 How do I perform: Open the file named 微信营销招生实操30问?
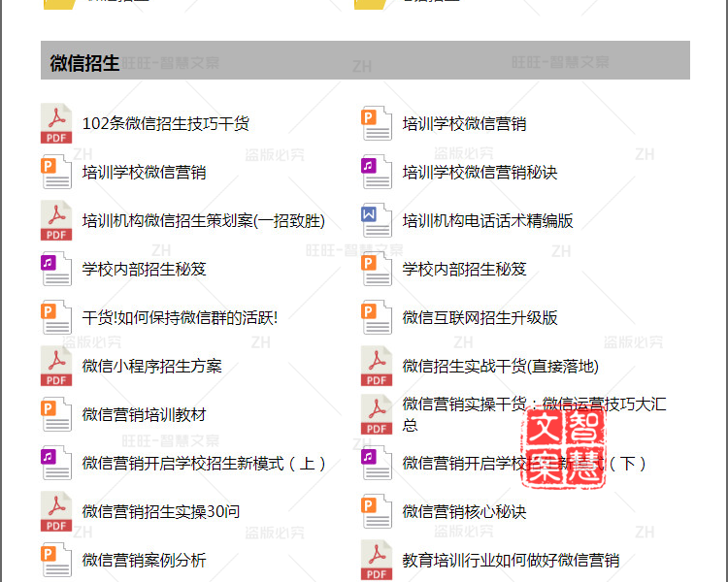click(x=161, y=511)
